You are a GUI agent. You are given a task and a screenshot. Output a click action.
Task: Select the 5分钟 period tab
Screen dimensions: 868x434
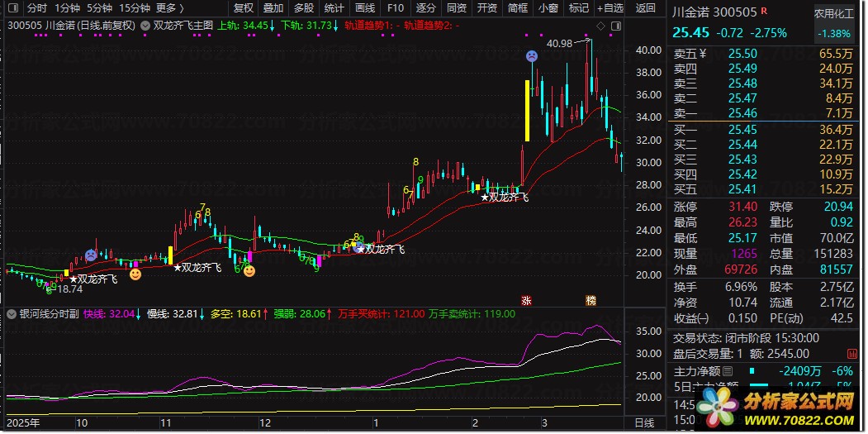pos(100,7)
